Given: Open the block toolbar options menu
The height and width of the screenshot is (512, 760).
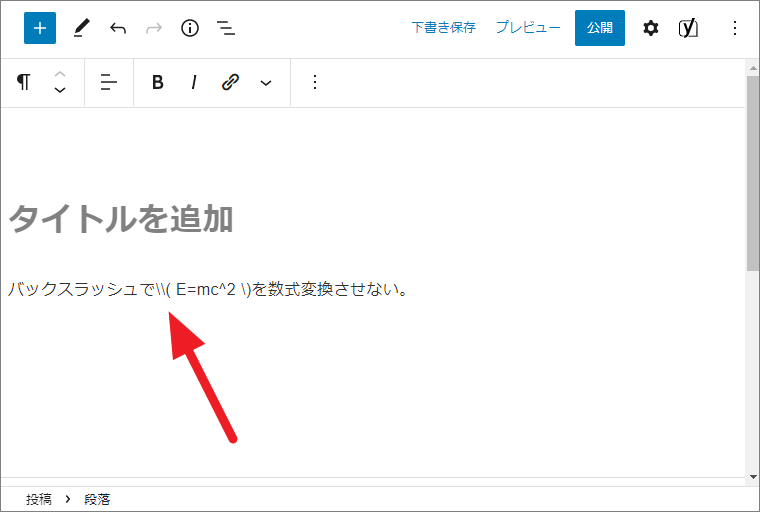Looking at the screenshot, I should pyautogui.click(x=315, y=82).
